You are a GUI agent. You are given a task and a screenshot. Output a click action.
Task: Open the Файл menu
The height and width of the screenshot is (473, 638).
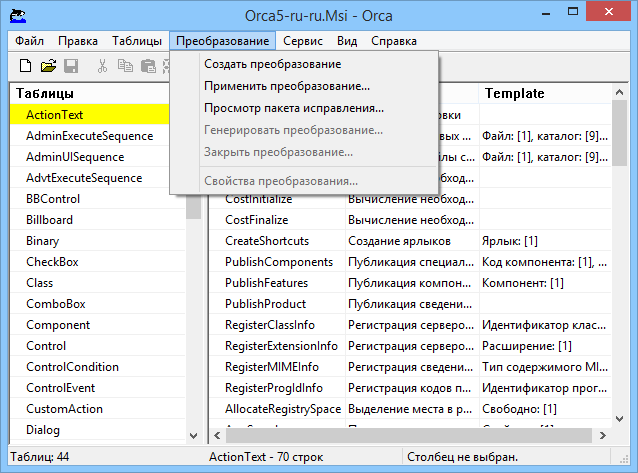point(29,41)
